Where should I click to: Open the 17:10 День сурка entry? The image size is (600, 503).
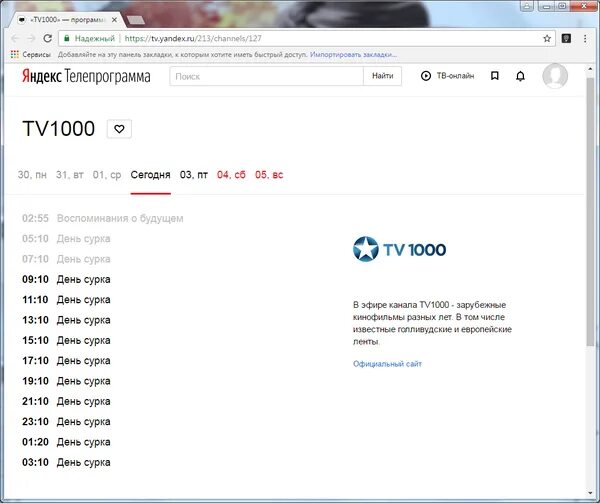[x=66, y=360]
